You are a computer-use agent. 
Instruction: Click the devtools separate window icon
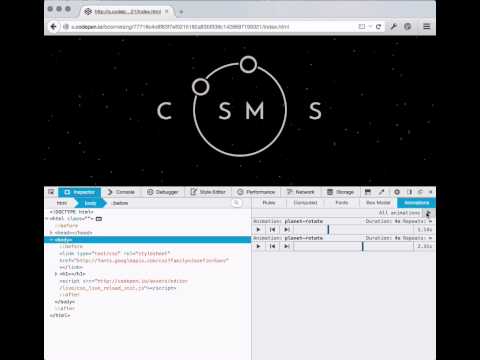point(420,192)
